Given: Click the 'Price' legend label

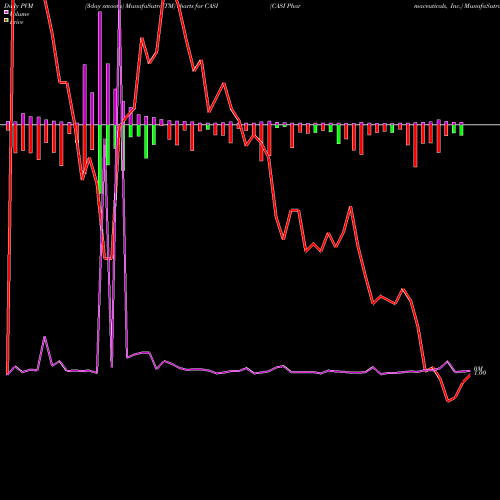Looking at the screenshot, I should pyautogui.click(x=17, y=22).
